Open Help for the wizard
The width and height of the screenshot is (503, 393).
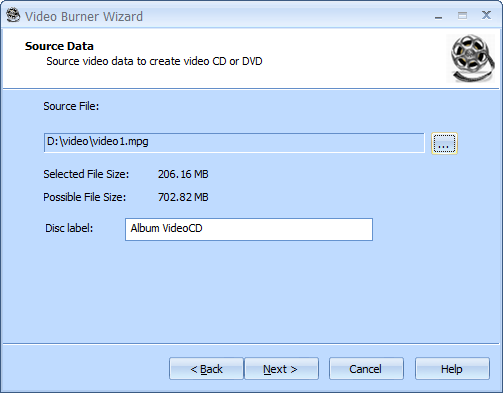tap(452, 369)
